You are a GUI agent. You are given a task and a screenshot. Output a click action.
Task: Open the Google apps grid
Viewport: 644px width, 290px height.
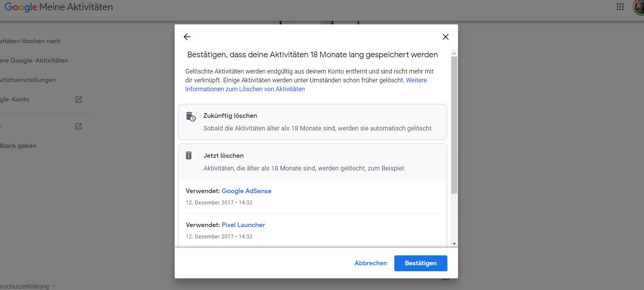(620, 7)
